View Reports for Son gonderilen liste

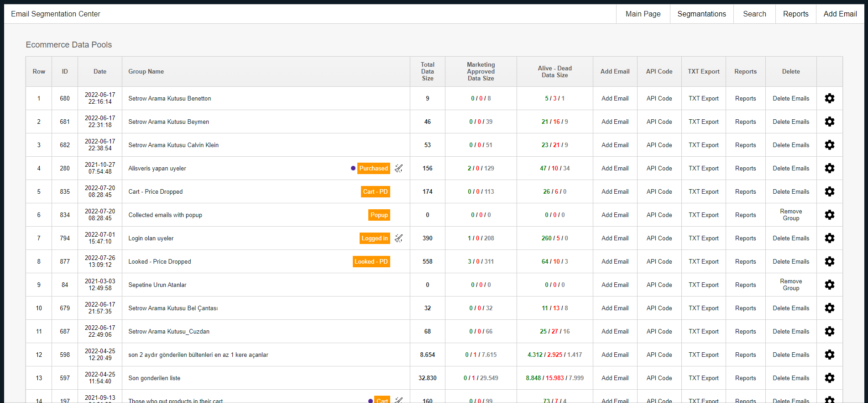pos(745,378)
